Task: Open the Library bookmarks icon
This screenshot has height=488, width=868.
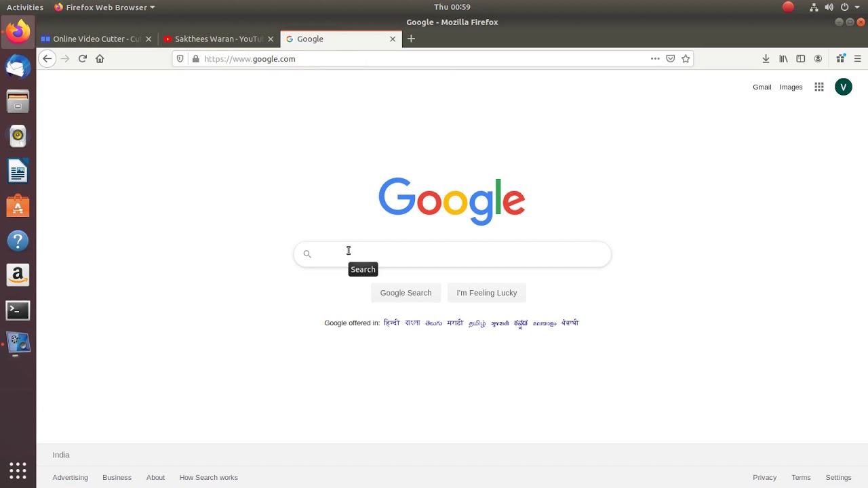Action: click(x=783, y=59)
